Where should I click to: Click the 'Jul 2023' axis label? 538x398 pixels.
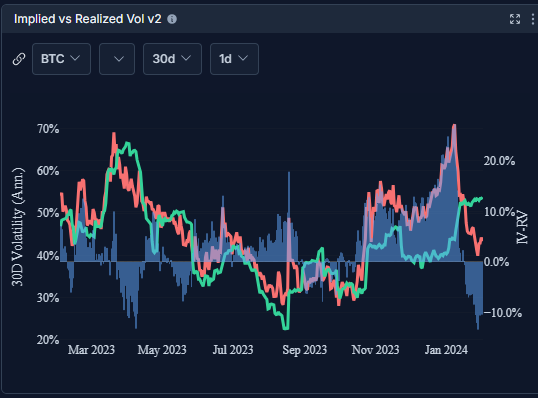click(233, 350)
